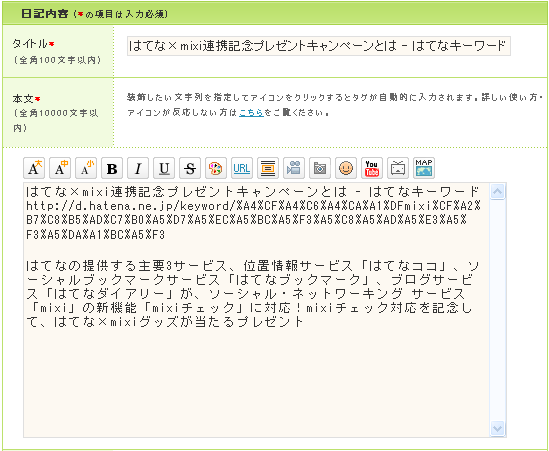Click the タイトル field label
This screenshot has width=549, height=451.
(30, 44)
